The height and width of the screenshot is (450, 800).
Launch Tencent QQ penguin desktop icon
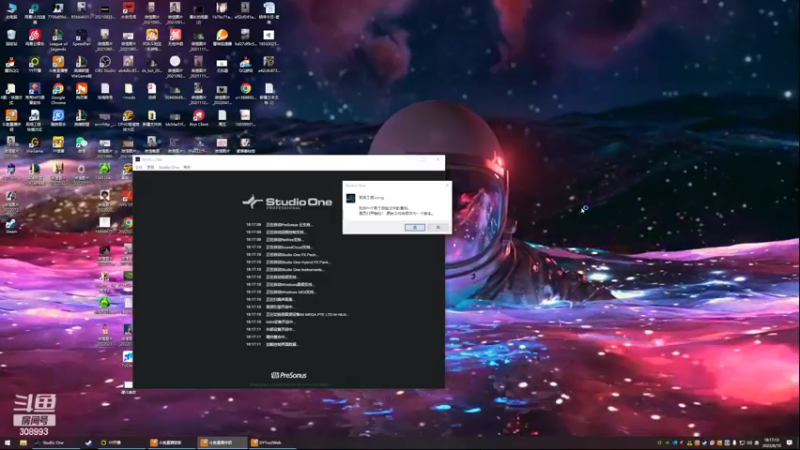click(11, 65)
